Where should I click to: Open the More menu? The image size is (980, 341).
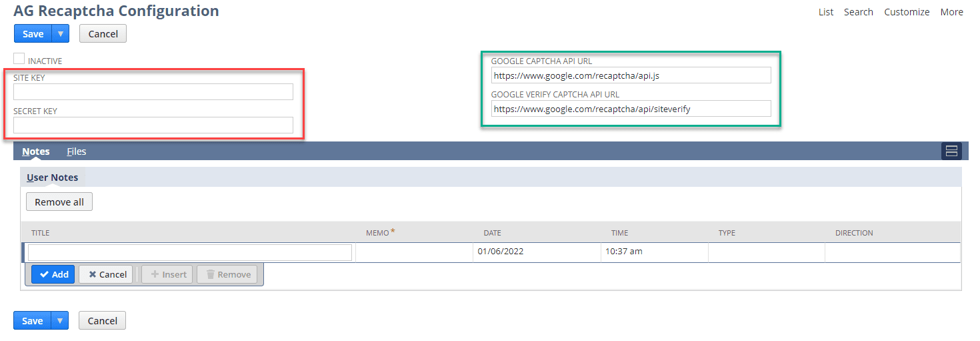(x=951, y=12)
